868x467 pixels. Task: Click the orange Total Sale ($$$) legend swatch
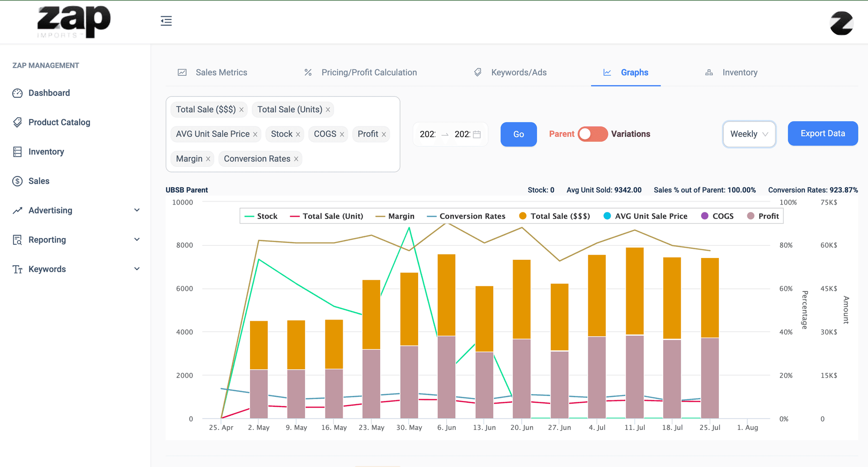coord(523,216)
